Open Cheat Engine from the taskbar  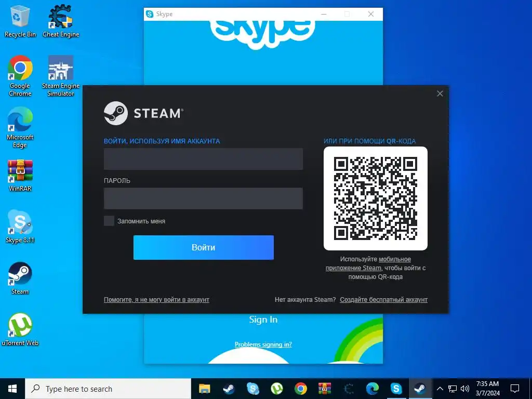coord(349,389)
